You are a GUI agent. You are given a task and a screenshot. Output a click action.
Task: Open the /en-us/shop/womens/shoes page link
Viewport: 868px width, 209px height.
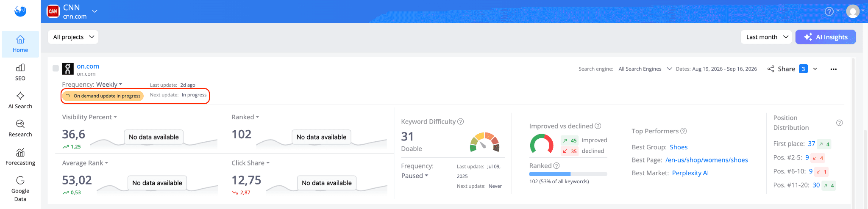pos(707,160)
